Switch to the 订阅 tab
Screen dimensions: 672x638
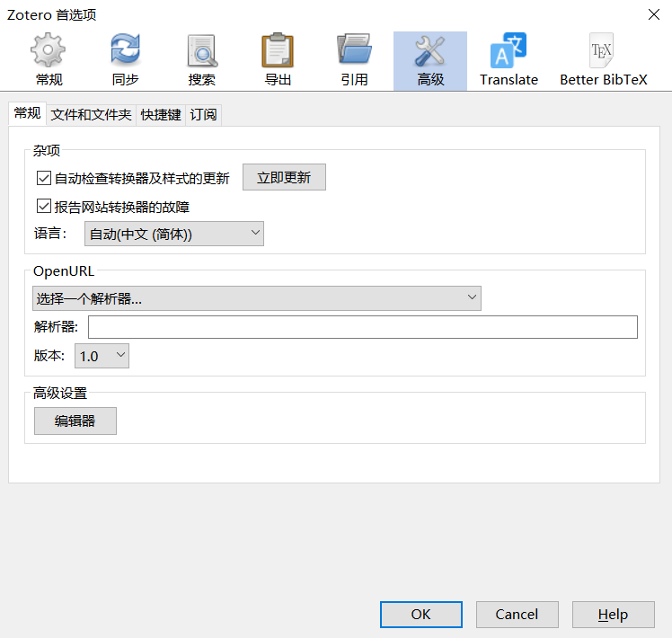pyautogui.click(x=203, y=115)
